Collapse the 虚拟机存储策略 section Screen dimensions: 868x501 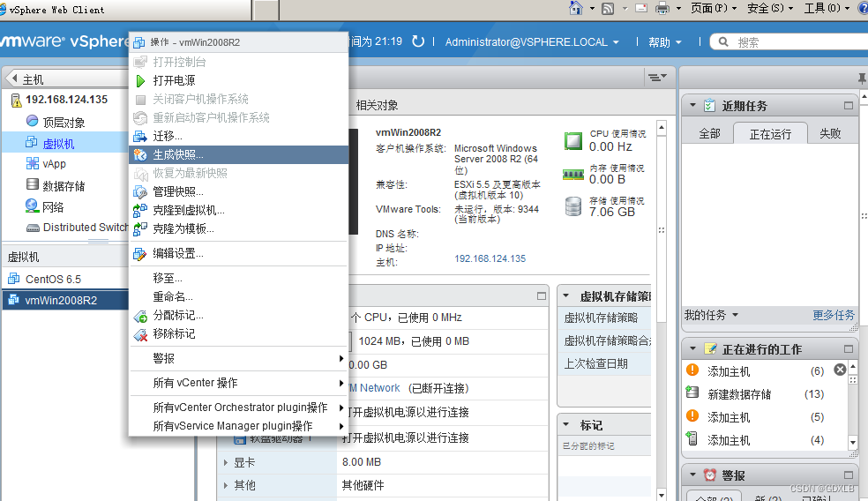565,295
